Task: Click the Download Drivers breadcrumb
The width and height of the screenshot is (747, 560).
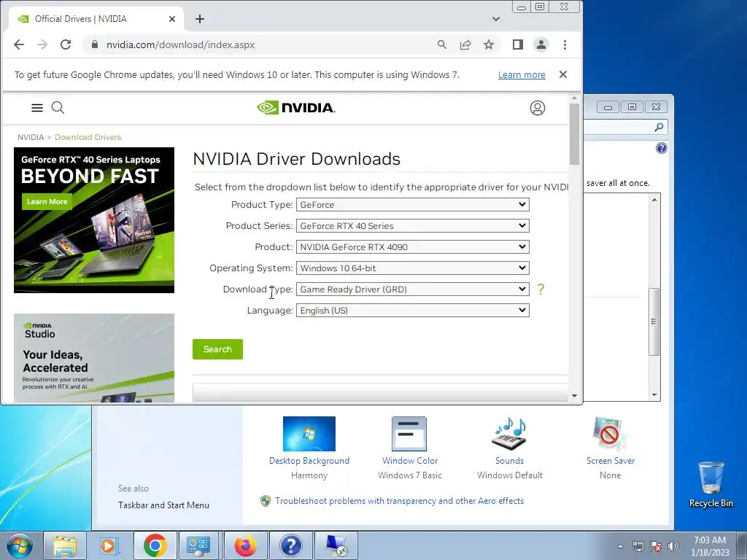Action: 88,137
